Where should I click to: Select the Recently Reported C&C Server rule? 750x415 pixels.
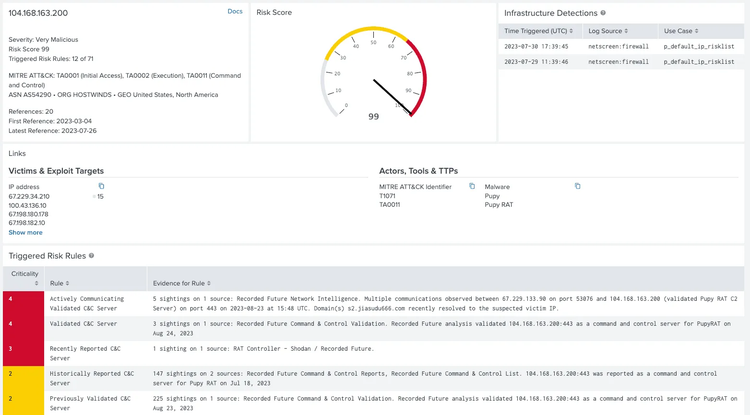pos(90,351)
